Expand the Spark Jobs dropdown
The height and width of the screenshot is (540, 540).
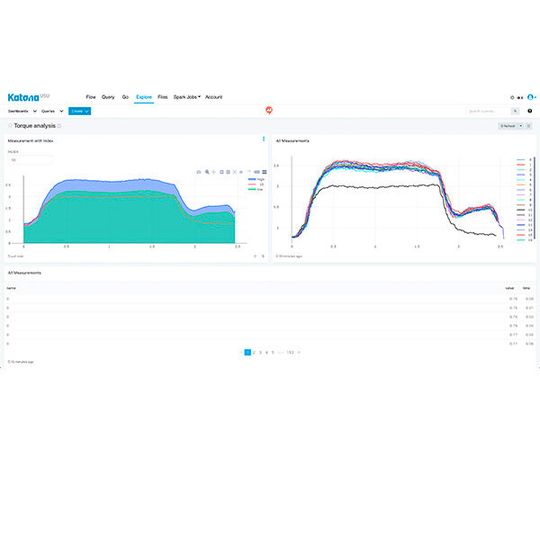click(x=187, y=97)
